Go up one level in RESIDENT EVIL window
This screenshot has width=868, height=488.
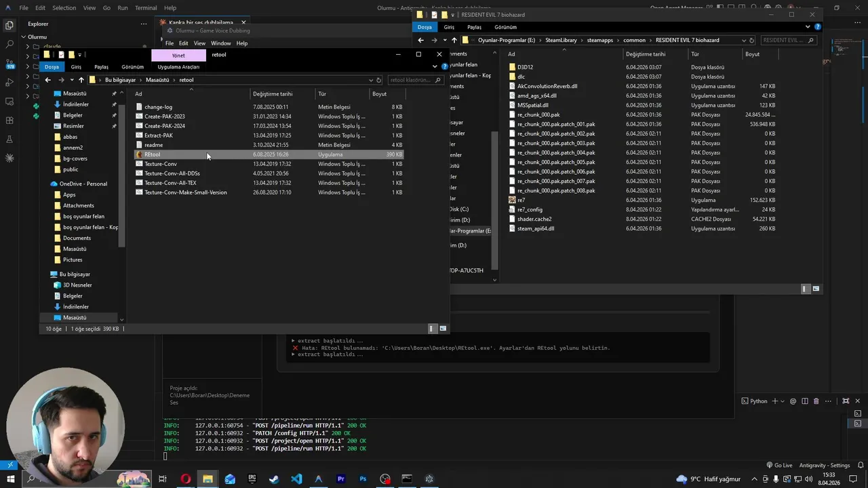pos(454,40)
